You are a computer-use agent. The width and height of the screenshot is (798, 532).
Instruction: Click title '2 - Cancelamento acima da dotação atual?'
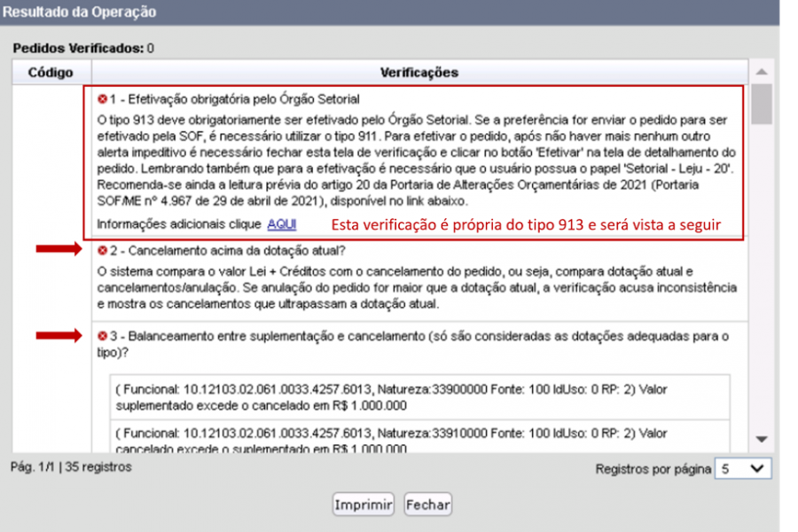[x=228, y=250]
